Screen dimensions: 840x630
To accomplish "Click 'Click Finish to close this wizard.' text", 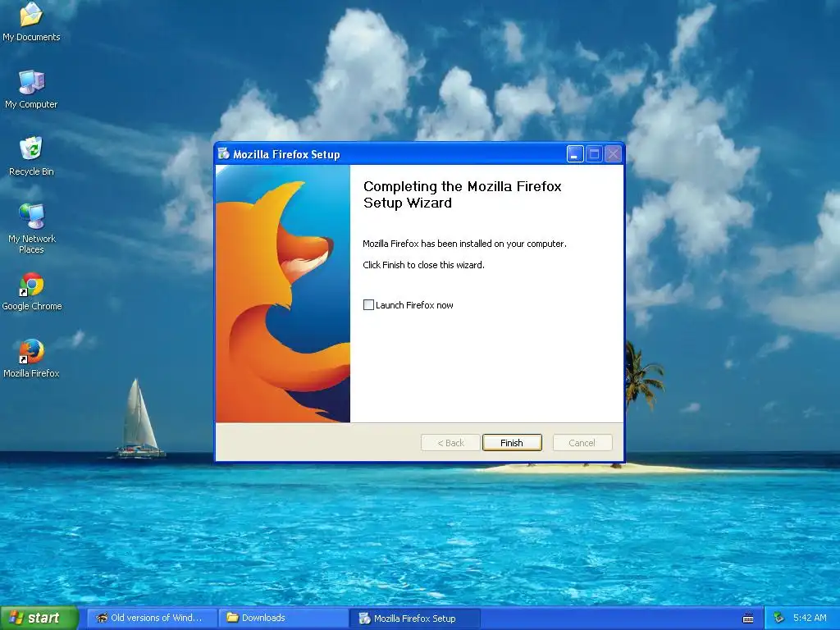I will tap(423, 265).
